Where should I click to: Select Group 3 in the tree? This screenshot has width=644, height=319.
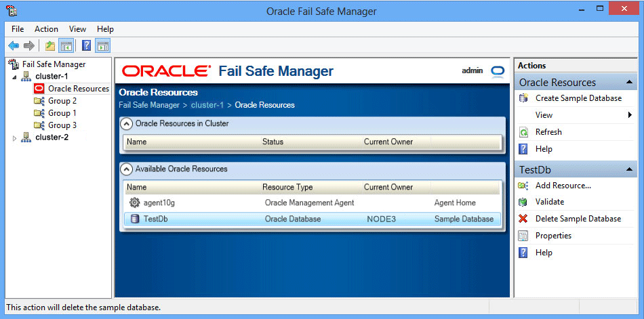(x=62, y=125)
